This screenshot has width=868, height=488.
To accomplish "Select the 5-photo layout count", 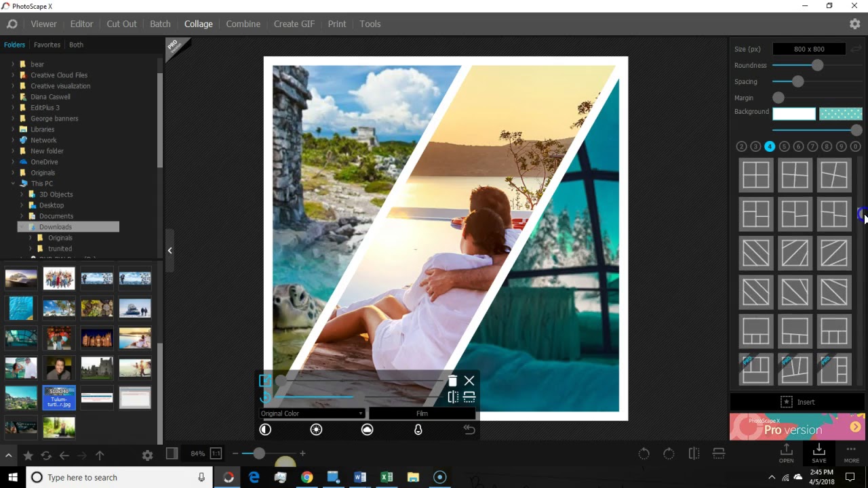I will tap(784, 146).
